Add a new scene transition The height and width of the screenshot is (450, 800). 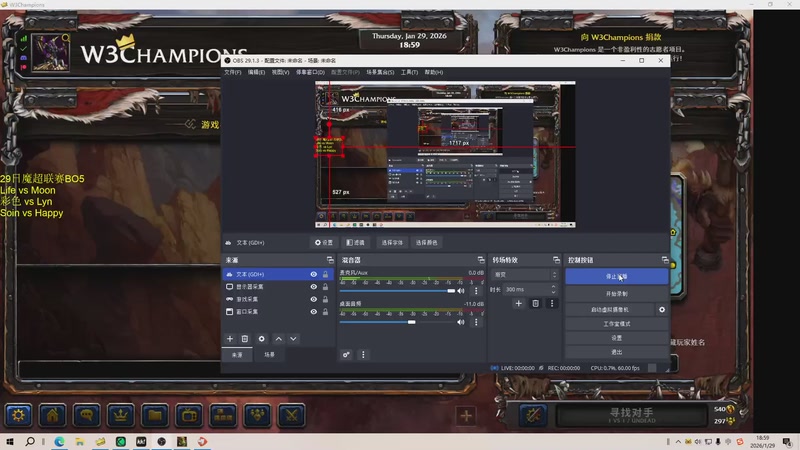click(x=518, y=304)
